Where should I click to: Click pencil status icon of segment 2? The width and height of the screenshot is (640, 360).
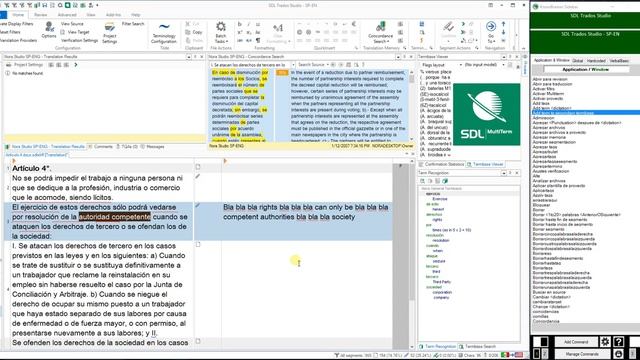point(198,176)
